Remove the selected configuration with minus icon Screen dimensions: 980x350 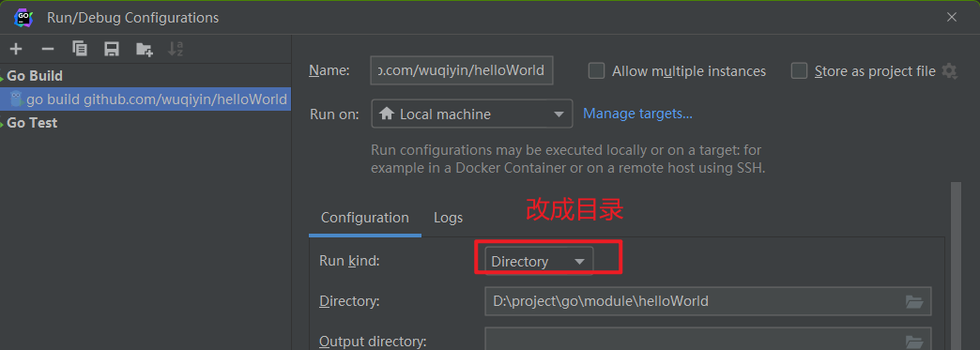48,49
